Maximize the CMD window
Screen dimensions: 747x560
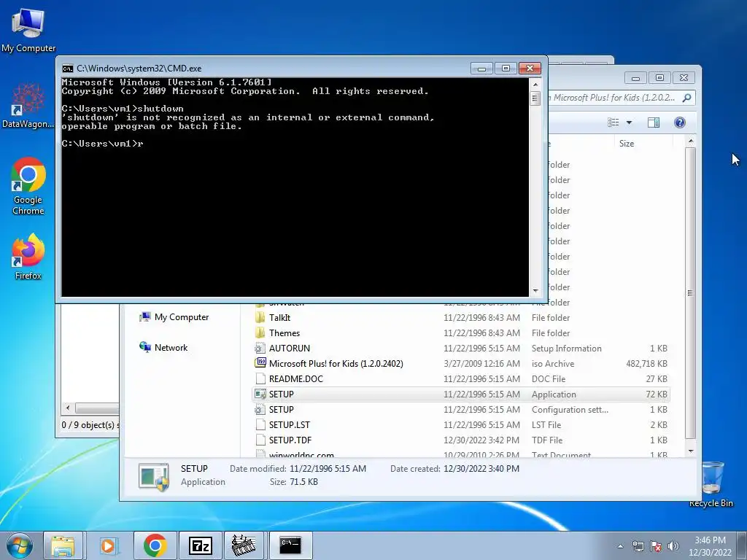tap(506, 69)
